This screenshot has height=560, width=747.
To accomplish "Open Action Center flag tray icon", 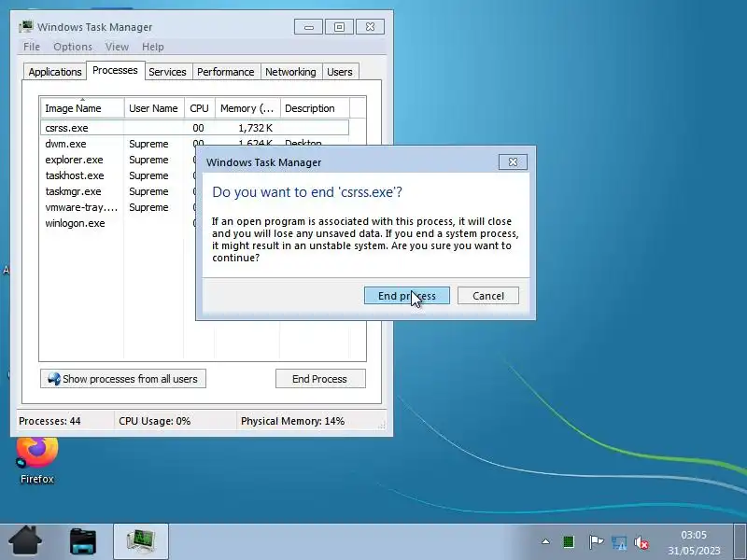I will (596, 542).
